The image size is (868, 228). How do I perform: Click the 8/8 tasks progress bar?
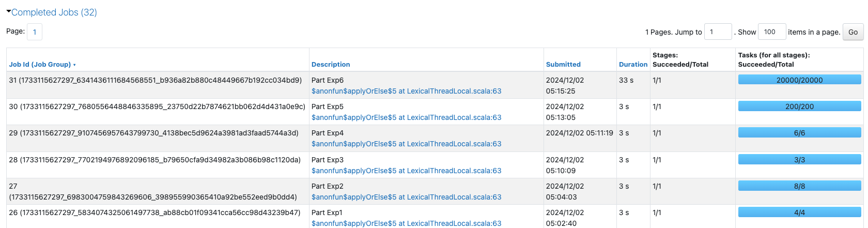(x=799, y=186)
